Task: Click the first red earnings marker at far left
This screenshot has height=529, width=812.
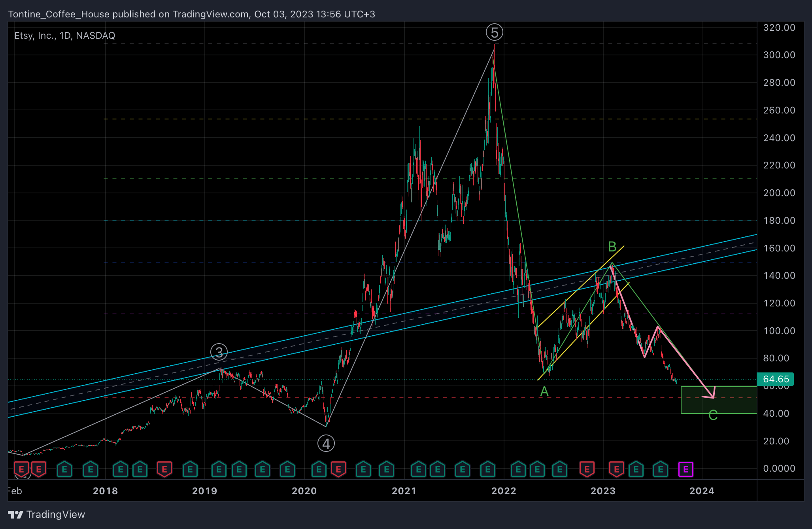Action: pyautogui.click(x=21, y=469)
